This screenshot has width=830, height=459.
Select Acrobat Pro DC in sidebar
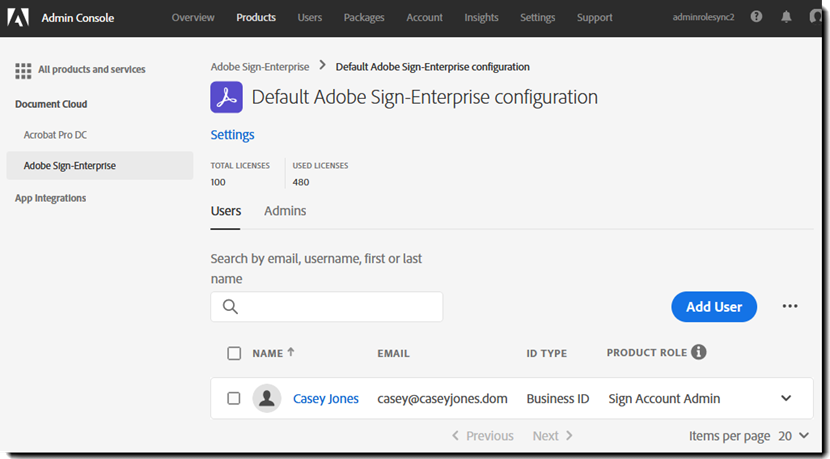pyautogui.click(x=62, y=135)
